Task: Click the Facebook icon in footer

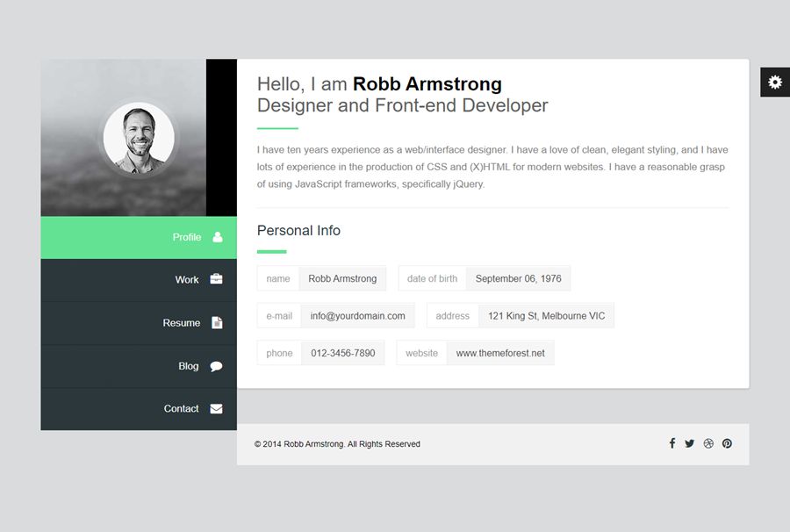Action: pos(672,443)
